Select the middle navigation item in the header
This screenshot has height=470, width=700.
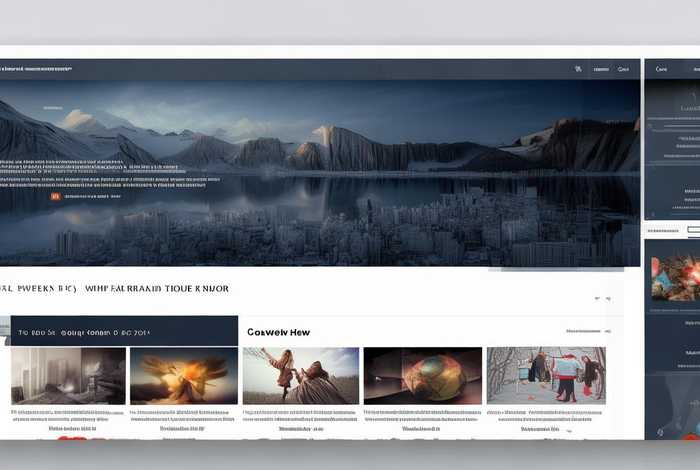pyautogui.click(x=601, y=70)
